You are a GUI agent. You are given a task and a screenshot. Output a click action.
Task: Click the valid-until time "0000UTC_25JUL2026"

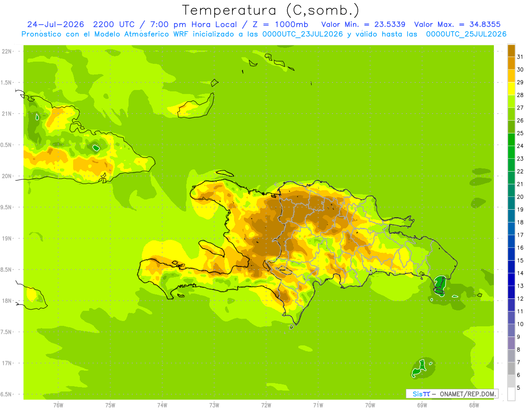point(466,34)
